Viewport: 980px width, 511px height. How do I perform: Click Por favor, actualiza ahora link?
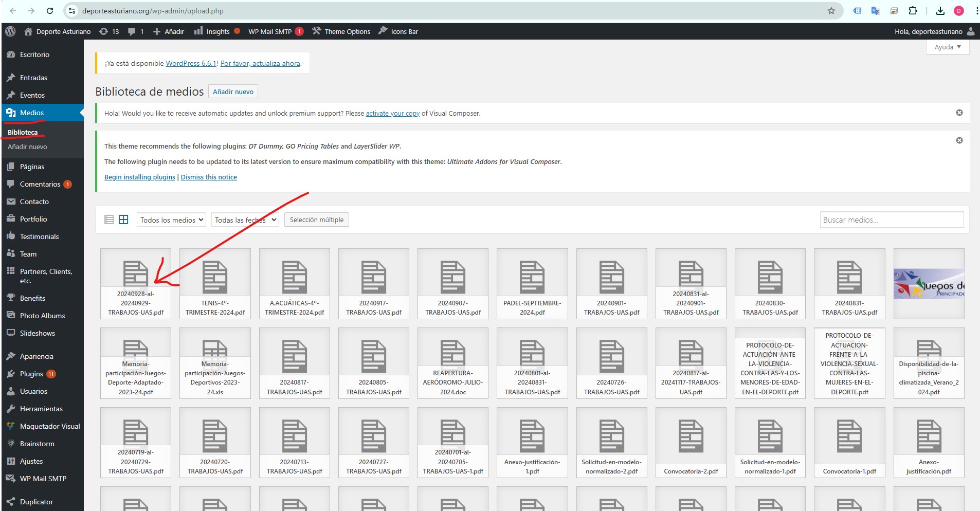[x=260, y=63]
